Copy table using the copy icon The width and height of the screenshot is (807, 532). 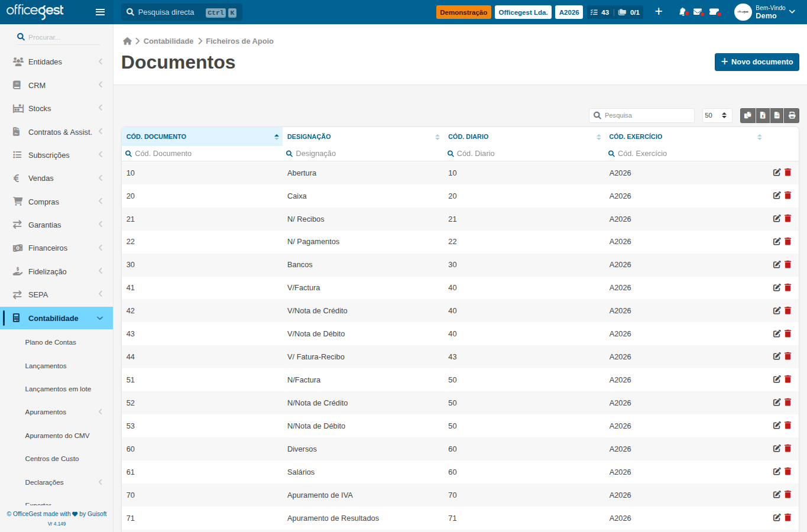(748, 115)
